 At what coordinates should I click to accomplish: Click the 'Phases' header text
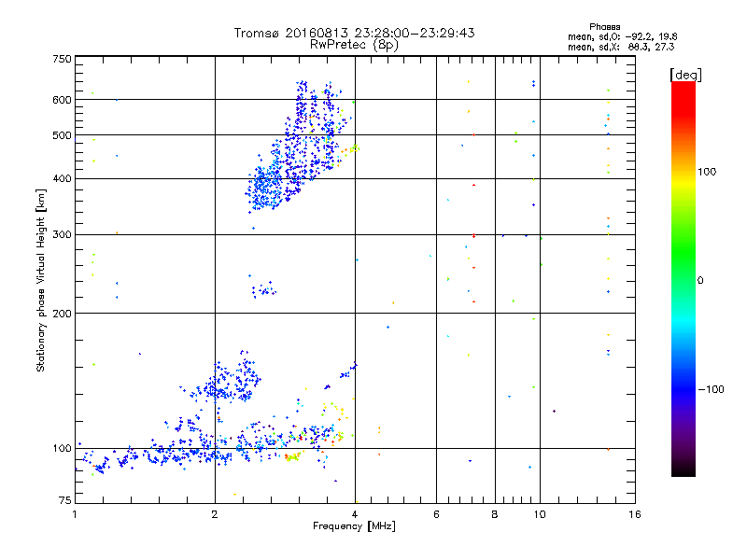604,27
